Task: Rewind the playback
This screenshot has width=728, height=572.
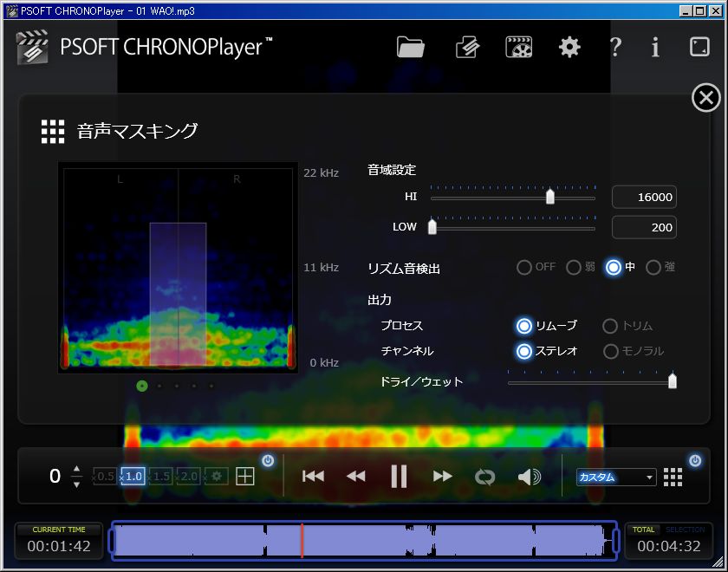Action: (356, 477)
